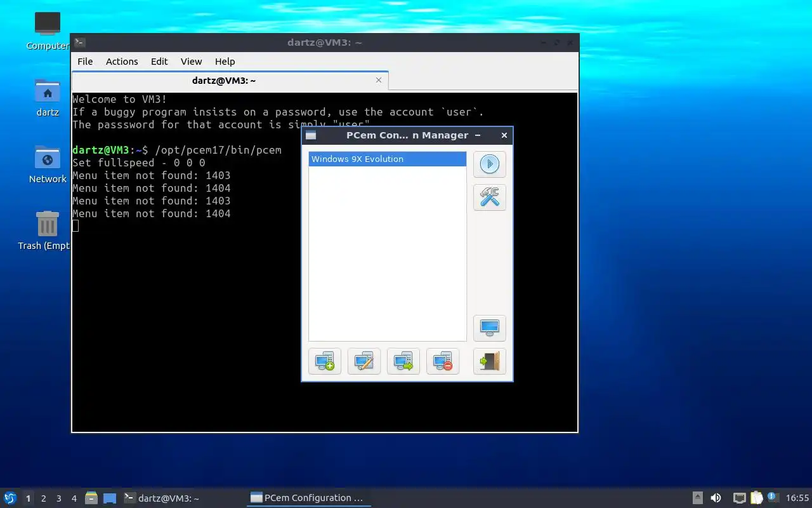Viewport: 812px width, 508px height.
Task: Switch to workspace 2 in the pager
Action: click(43, 498)
